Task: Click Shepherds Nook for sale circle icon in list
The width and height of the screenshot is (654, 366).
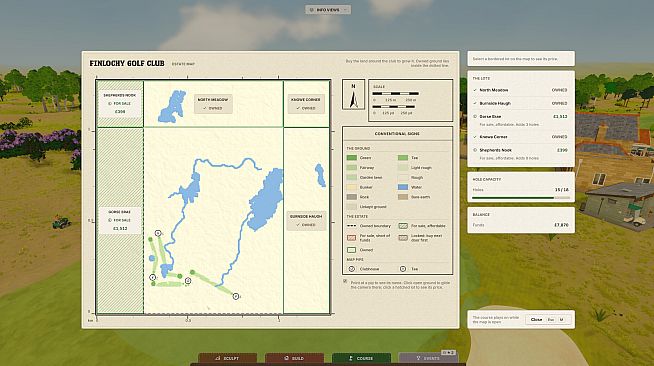Action: (475, 150)
